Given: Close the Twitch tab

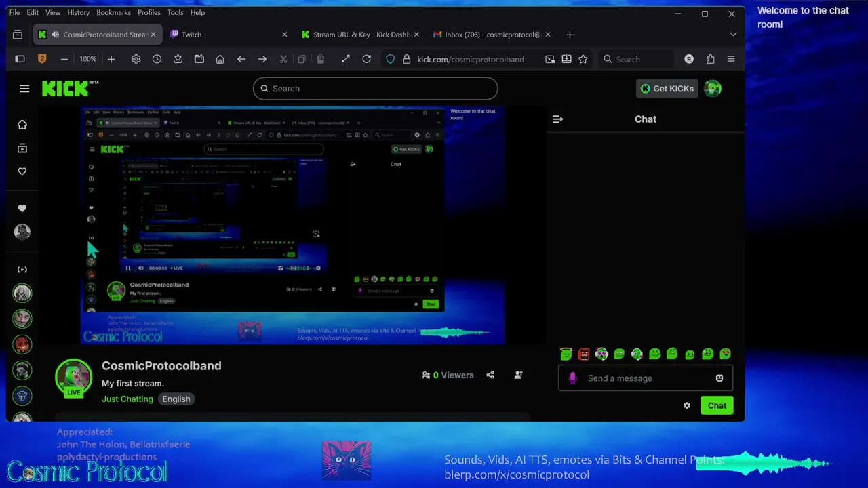Looking at the screenshot, I should tap(284, 35).
